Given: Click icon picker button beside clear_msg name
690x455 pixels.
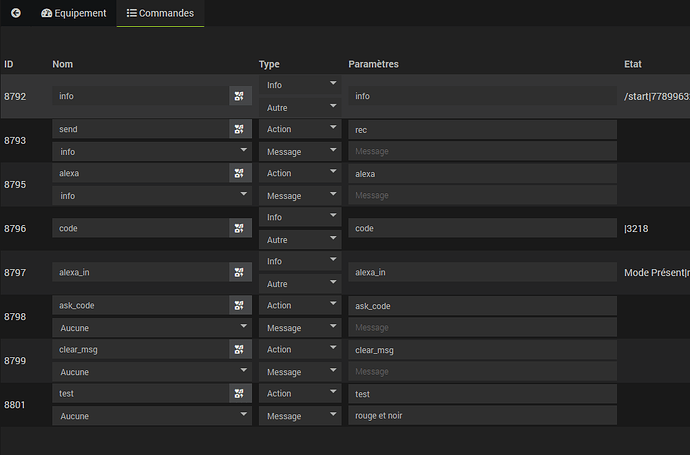Looking at the screenshot, I should (x=239, y=349).
